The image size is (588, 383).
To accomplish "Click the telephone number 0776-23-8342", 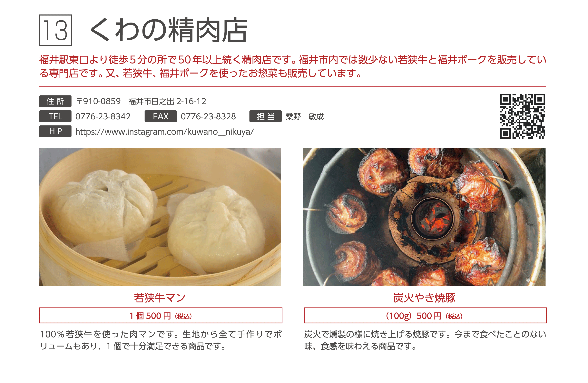I will pos(103,116).
